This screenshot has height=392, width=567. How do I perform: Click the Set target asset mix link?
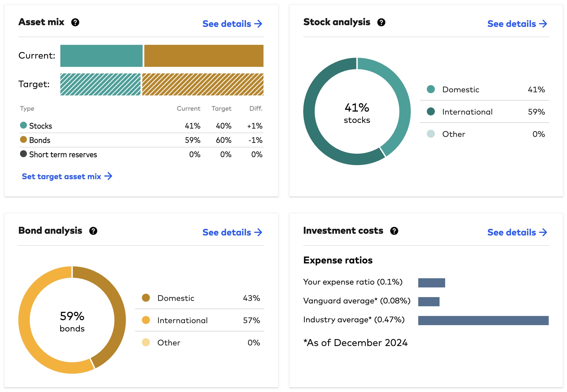pos(67,176)
